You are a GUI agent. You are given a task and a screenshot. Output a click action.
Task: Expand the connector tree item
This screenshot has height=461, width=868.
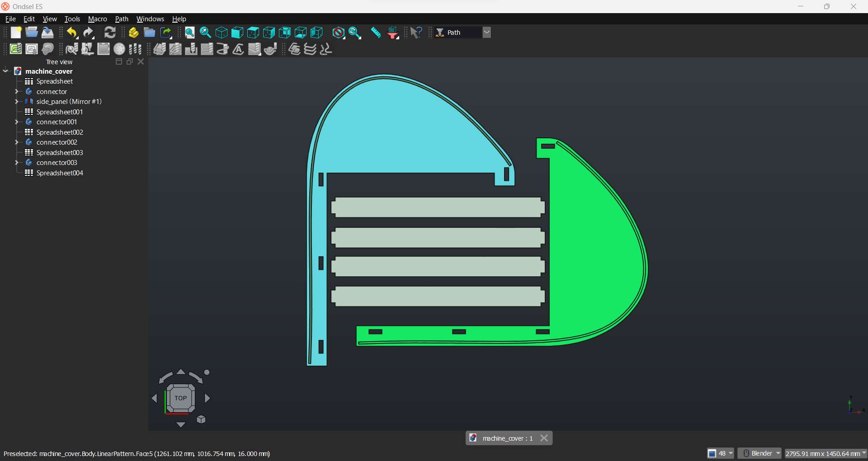click(x=17, y=92)
